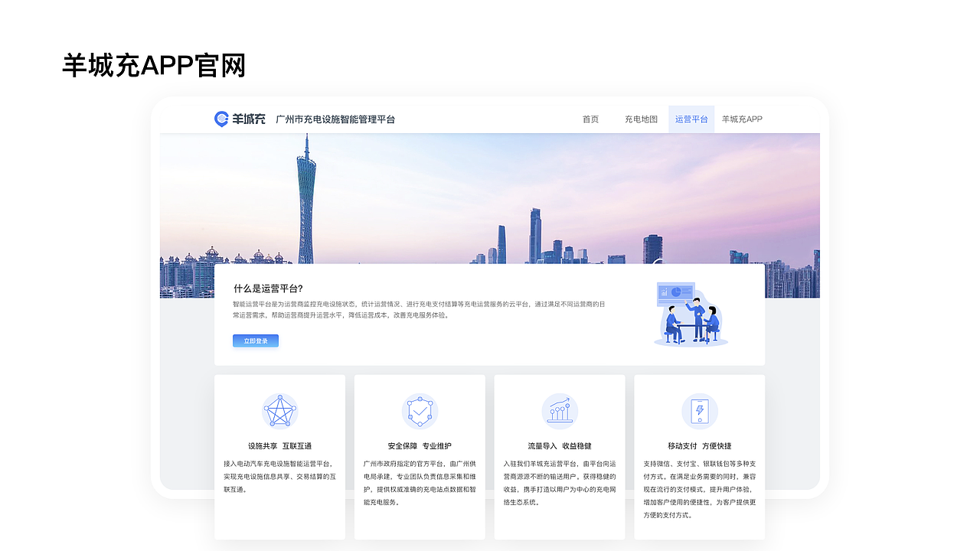Viewport: 980px width, 551px height.
Task: Click the 什么是运营平台? heading
Action: 268,289
